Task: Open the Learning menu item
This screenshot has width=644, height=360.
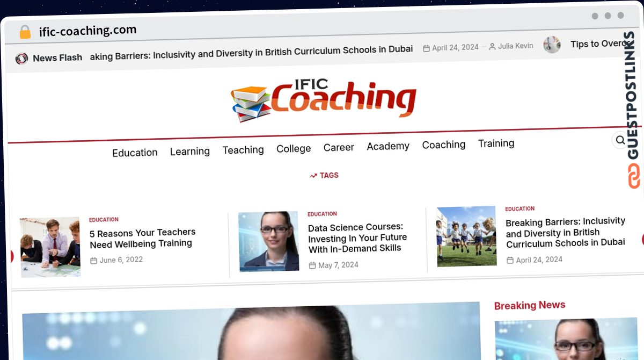Action: pos(190,152)
